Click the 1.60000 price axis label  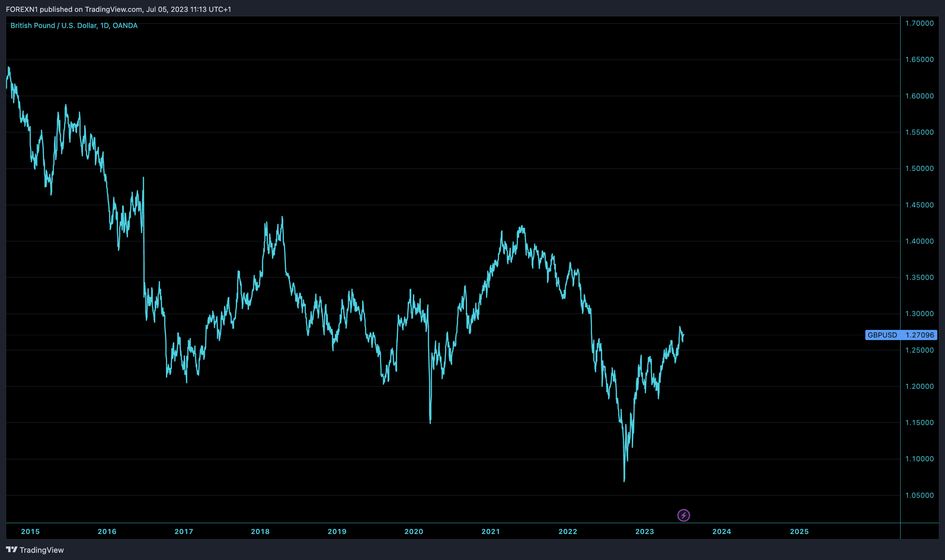(x=919, y=96)
